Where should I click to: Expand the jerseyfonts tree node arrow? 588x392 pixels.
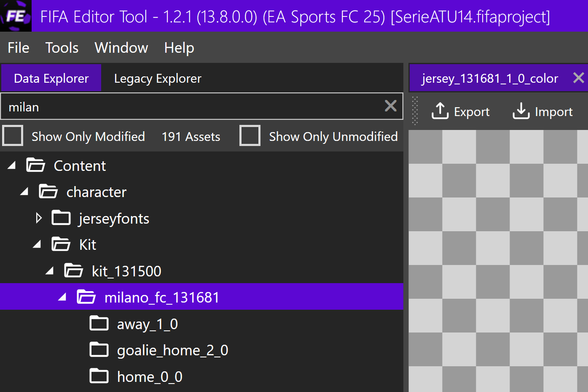pos(39,218)
